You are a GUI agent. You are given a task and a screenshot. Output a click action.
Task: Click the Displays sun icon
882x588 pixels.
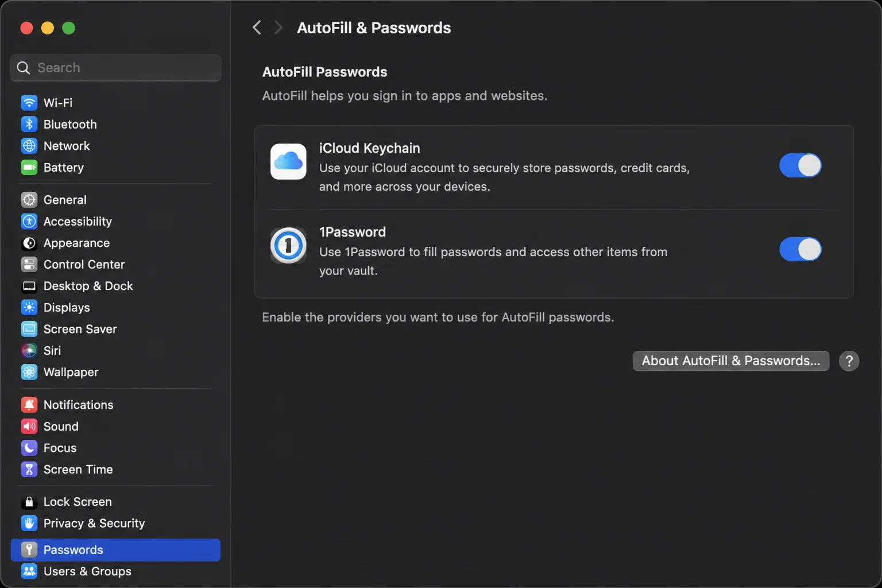pyautogui.click(x=29, y=307)
